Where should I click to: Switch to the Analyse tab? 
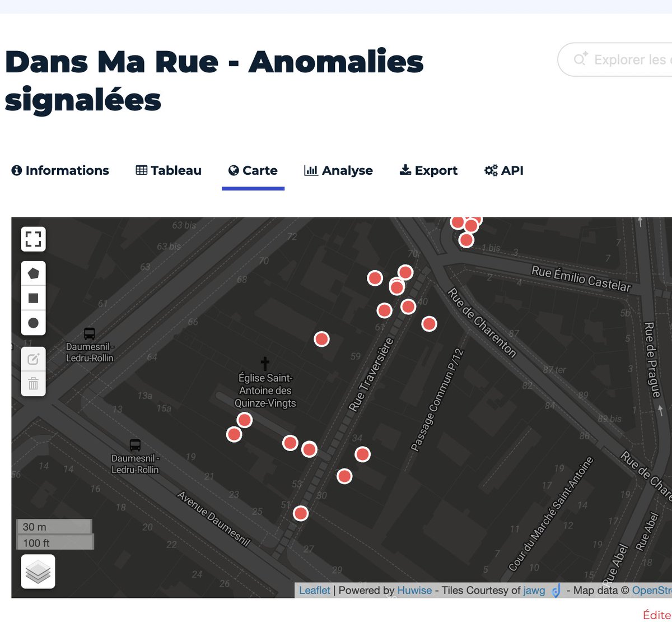pos(338,170)
